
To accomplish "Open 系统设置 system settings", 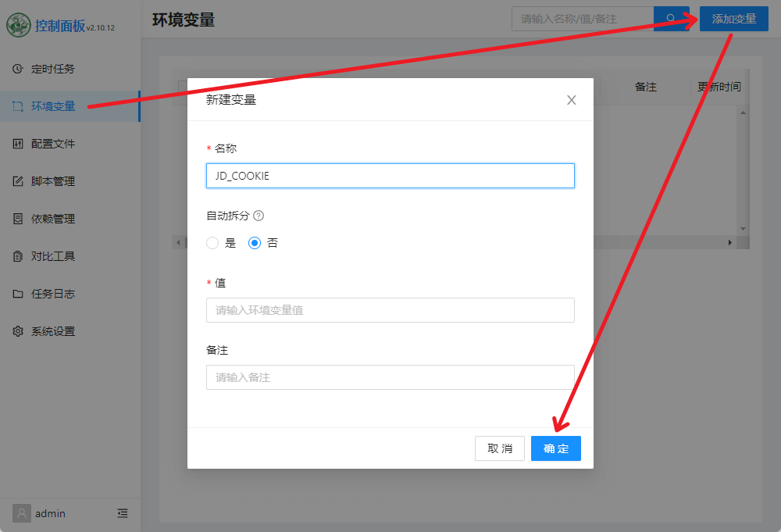I will pyautogui.click(x=52, y=331).
